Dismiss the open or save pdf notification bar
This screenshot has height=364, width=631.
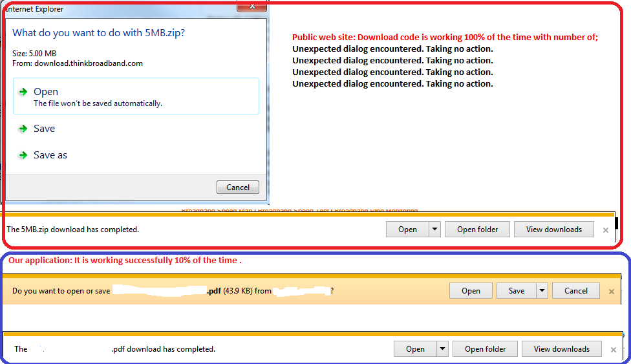point(612,291)
